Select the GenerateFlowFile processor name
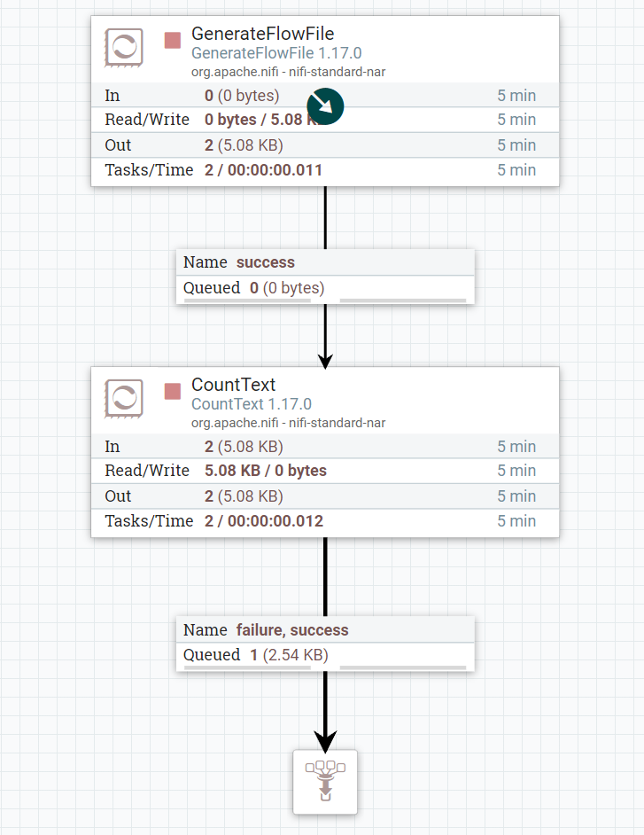Viewport: 644px width, 835px height. click(262, 34)
